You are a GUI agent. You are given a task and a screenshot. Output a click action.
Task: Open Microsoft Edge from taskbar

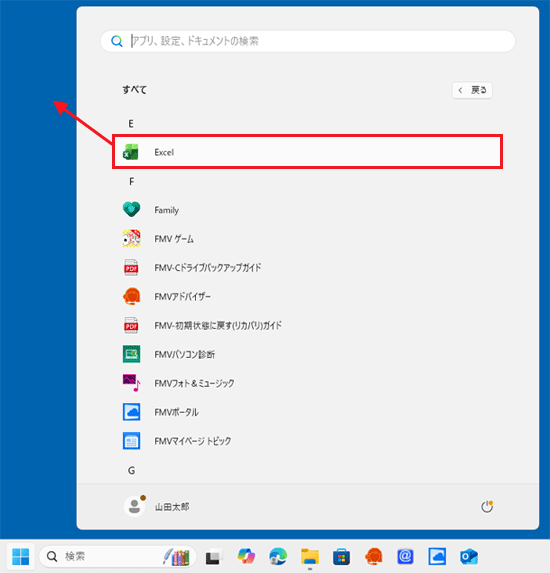pyautogui.click(x=278, y=556)
